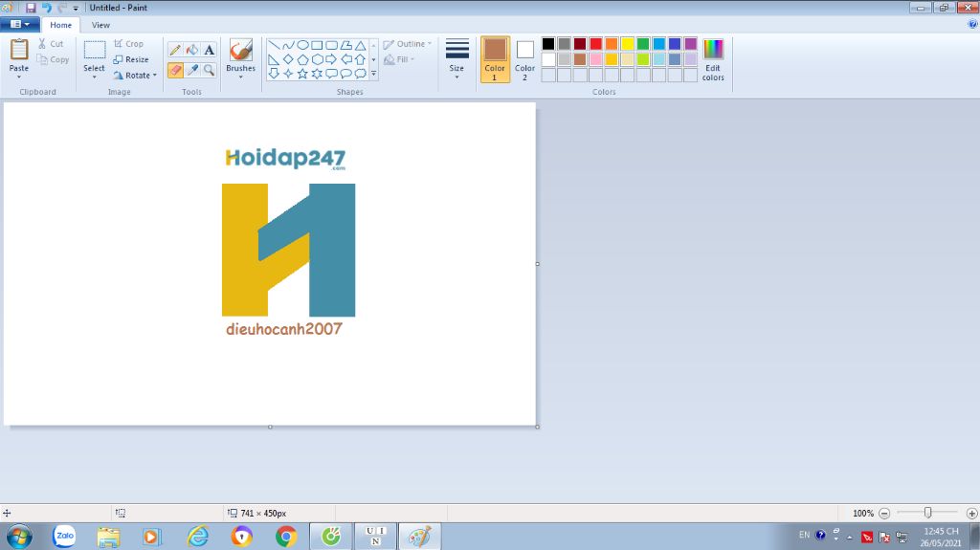The height and width of the screenshot is (550, 980).
Task: Select the Up arrow shape
Action: click(360, 59)
